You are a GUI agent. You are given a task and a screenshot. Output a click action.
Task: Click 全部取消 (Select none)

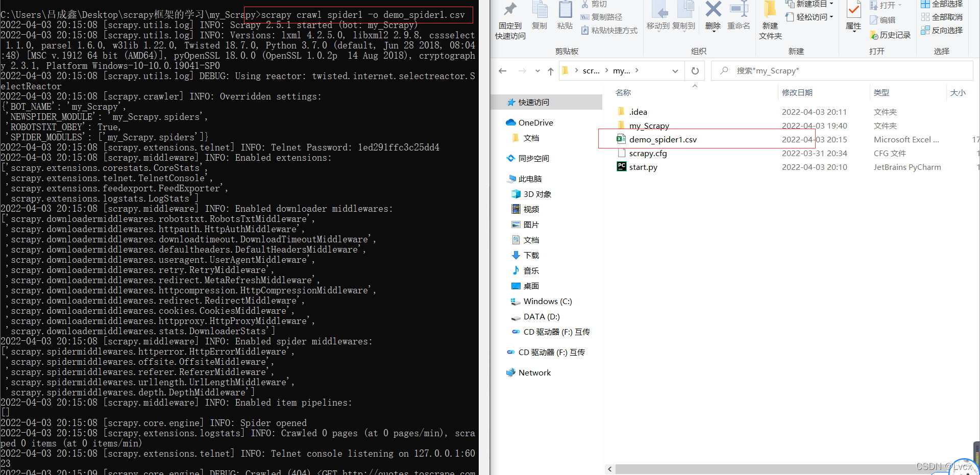point(942,17)
